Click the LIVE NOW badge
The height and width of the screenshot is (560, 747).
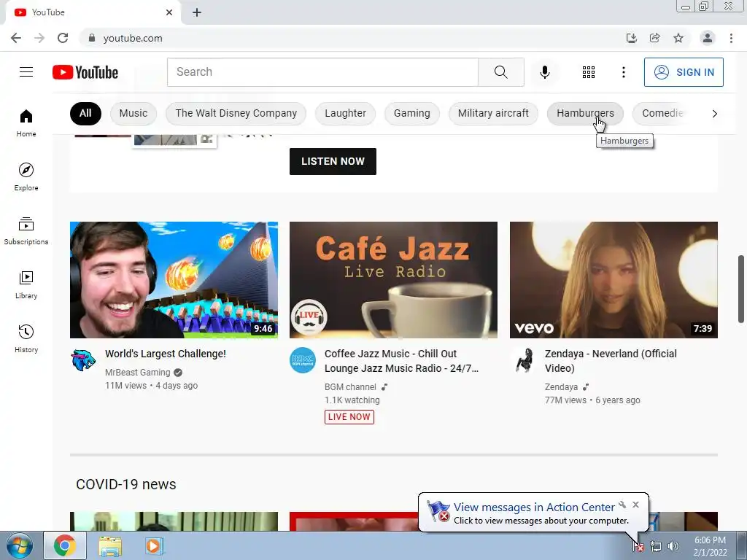tap(349, 416)
